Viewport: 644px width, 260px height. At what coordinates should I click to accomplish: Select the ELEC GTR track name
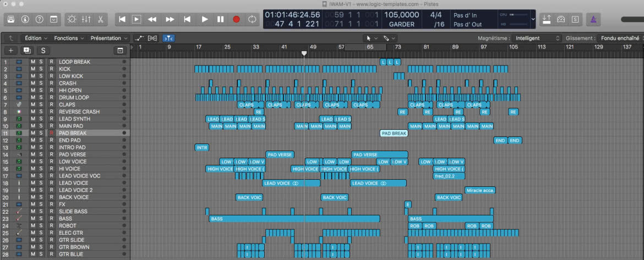click(71, 233)
